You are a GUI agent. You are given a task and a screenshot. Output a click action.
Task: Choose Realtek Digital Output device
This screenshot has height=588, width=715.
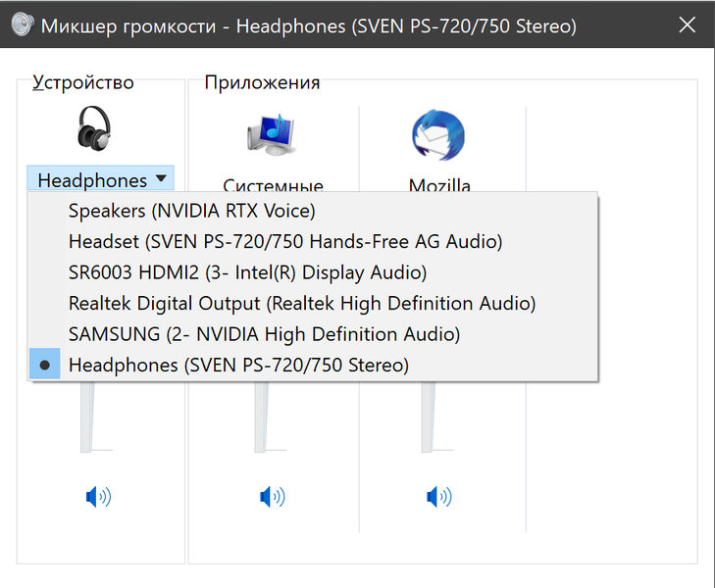(313, 304)
